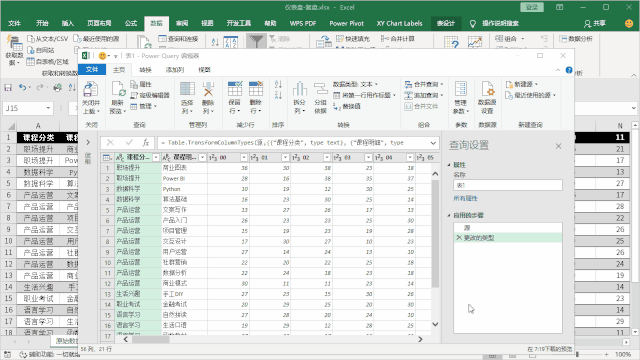Open filter dropdown for 课程分类 column

tap(156, 158)
